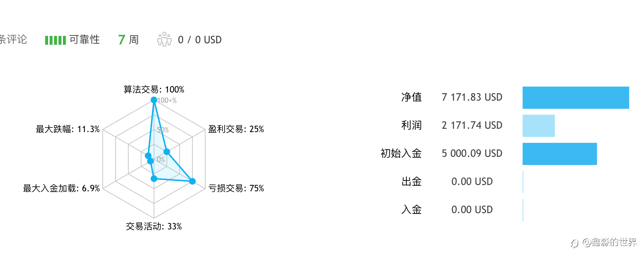Image resolution: width=644 pixels, height=259 pixels.
Task: Click the 亏损交易: 75% label
Action: pos(236,188)
